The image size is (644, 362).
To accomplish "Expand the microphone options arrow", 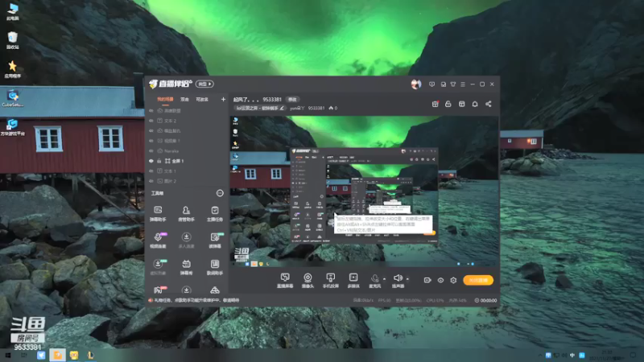I will [385, 279].
